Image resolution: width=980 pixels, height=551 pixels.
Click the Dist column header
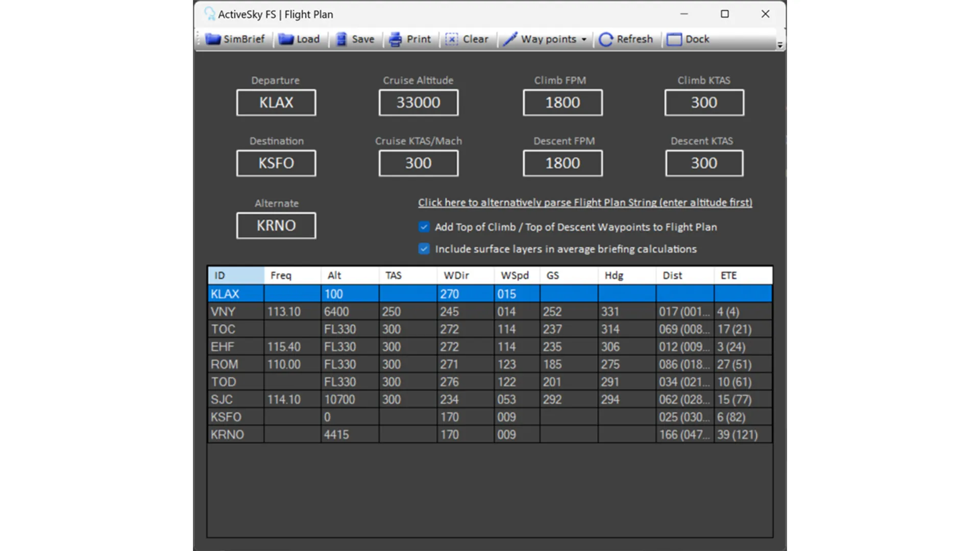685,275
